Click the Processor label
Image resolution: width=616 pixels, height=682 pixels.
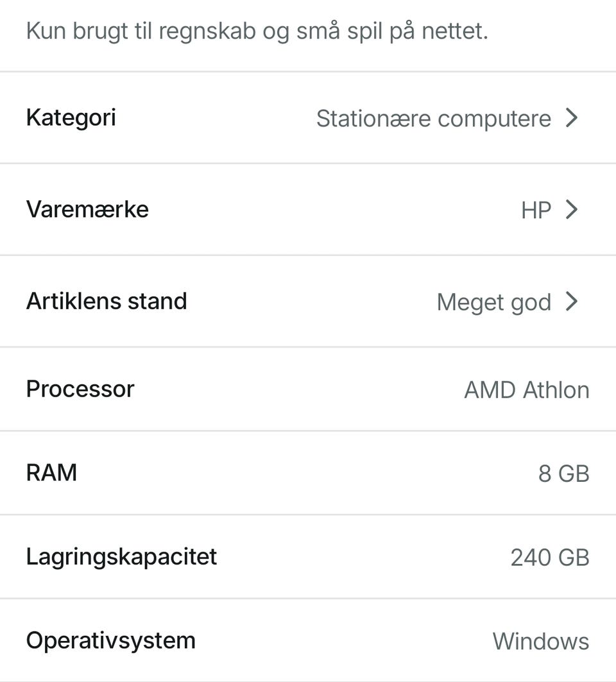point(80,389)
